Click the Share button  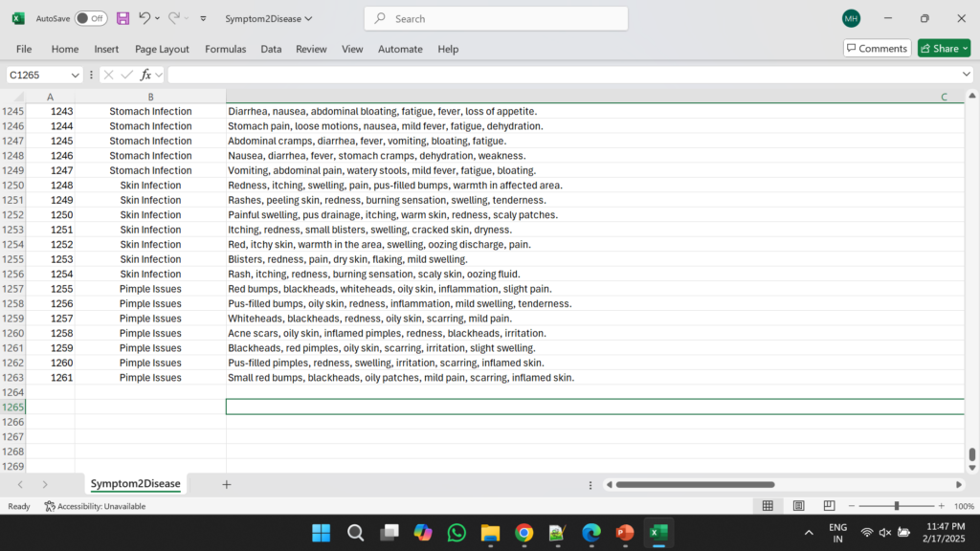click(x=943, y=48)
